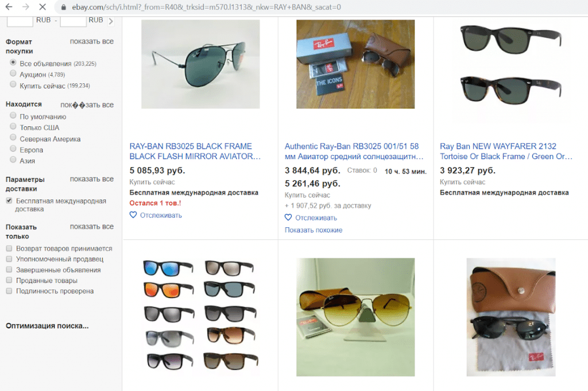Click the 5 261,46 руб. buy-now price
The width and height of the screenshot is (588, 391).
tap(312, 184)
